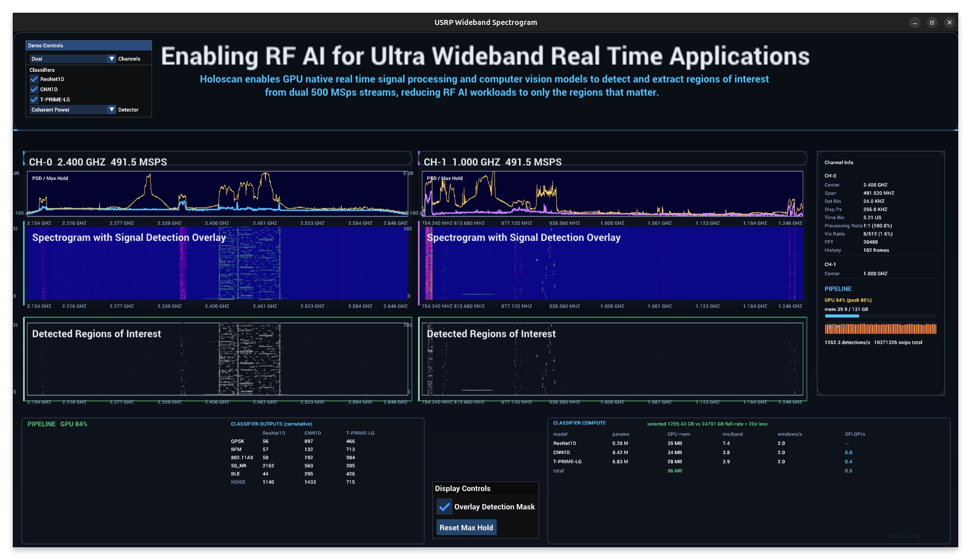This screenshot has width=971, height=560.
Task: Click the T-PRIME-LG row in compute table
Action: coord(709,462)
